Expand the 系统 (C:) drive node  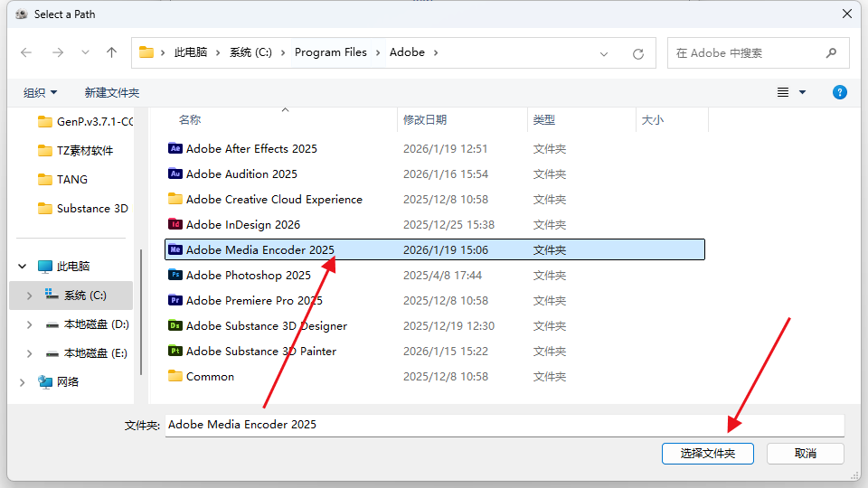click(29, 296)
